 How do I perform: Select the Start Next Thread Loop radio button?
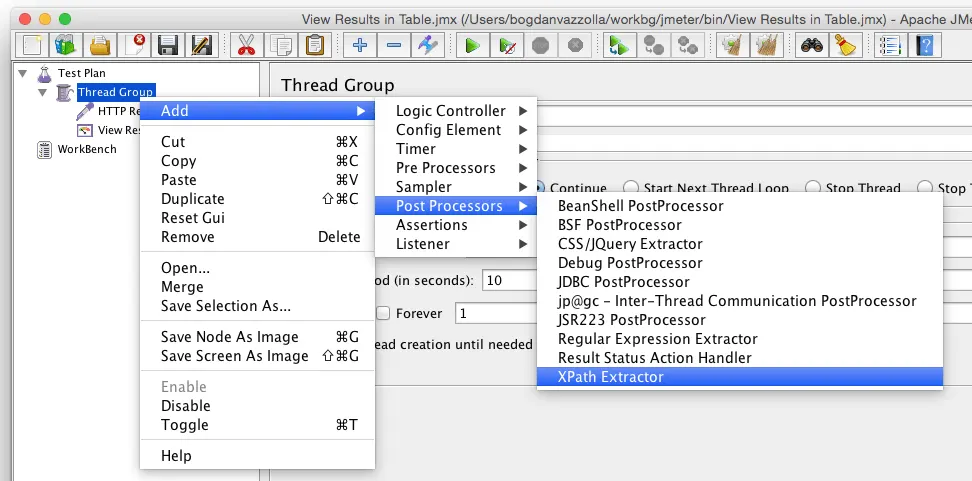click(x=630, y=187)
